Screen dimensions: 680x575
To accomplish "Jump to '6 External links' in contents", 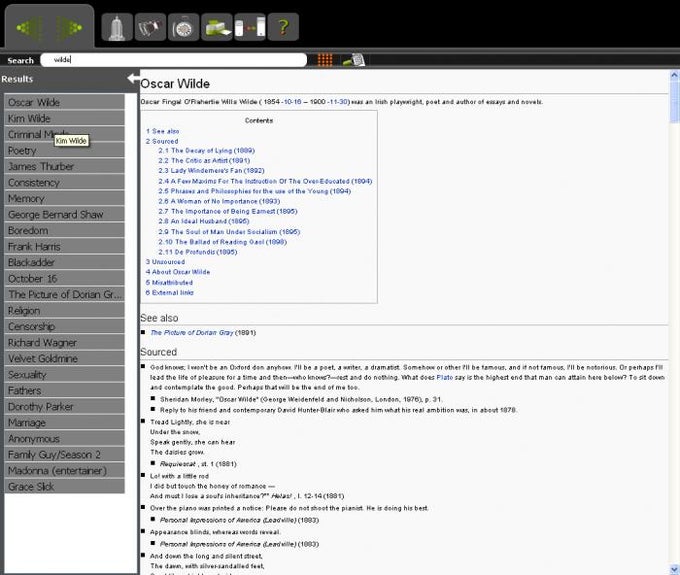I will (170, 293).
